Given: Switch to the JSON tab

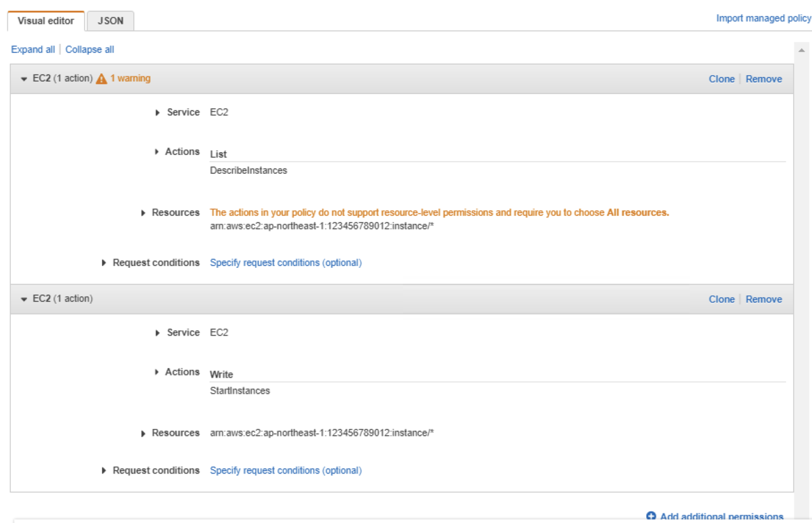Looking at the screenshot, I should pos(110,21).
